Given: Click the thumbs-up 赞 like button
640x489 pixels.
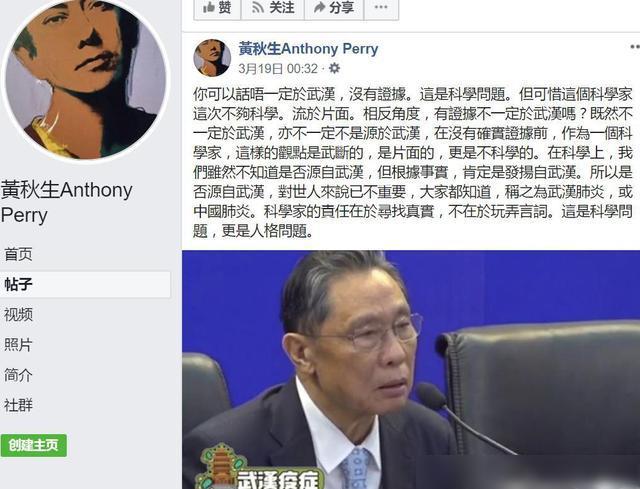Looking at the screenshot, I should (217, 8).
